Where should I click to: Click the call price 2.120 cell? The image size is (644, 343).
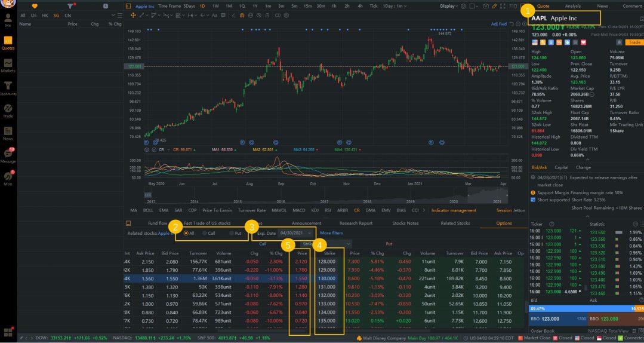tap(301, 262)
